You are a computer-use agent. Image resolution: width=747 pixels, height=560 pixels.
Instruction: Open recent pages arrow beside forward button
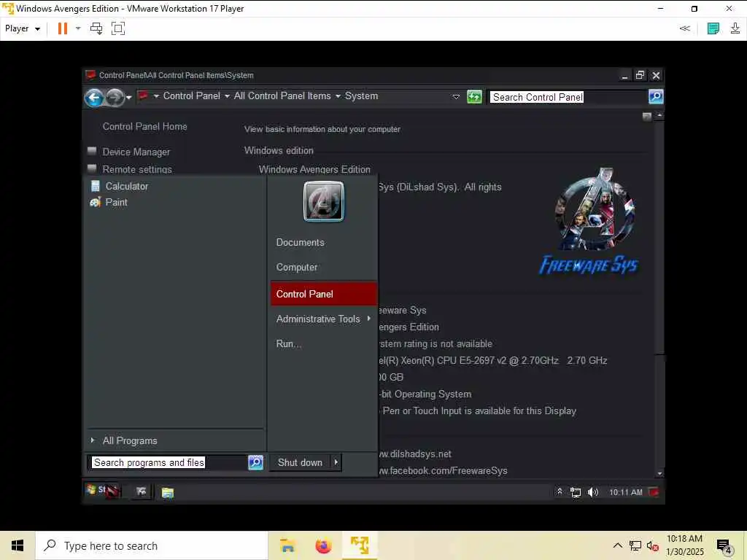[128, 98]
